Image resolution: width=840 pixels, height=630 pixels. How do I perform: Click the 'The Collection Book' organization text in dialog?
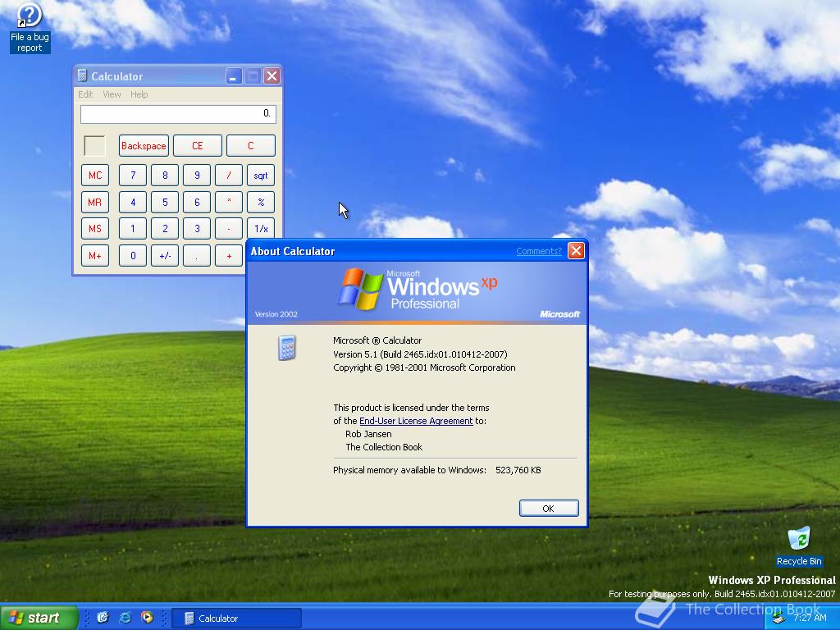pos(384,447)
